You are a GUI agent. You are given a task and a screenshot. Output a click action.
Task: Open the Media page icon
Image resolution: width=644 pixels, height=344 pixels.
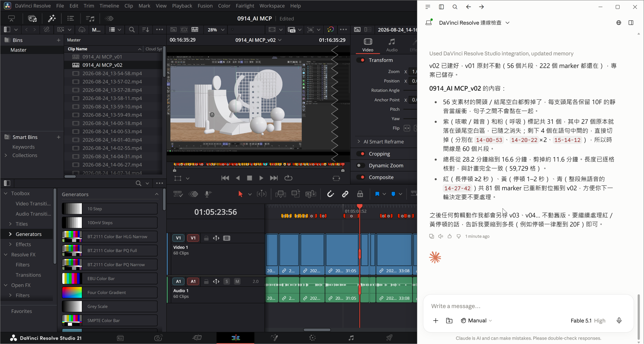point(120,338)
